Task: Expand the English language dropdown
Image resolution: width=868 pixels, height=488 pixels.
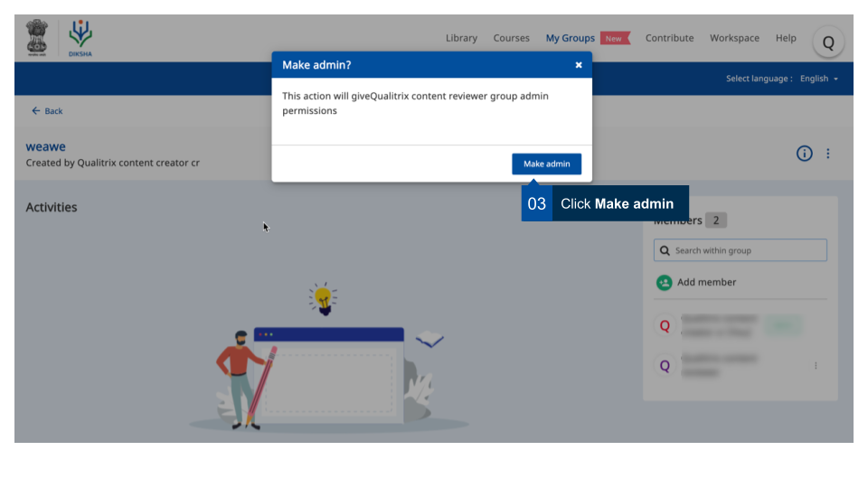Action: tap(819, 79)
